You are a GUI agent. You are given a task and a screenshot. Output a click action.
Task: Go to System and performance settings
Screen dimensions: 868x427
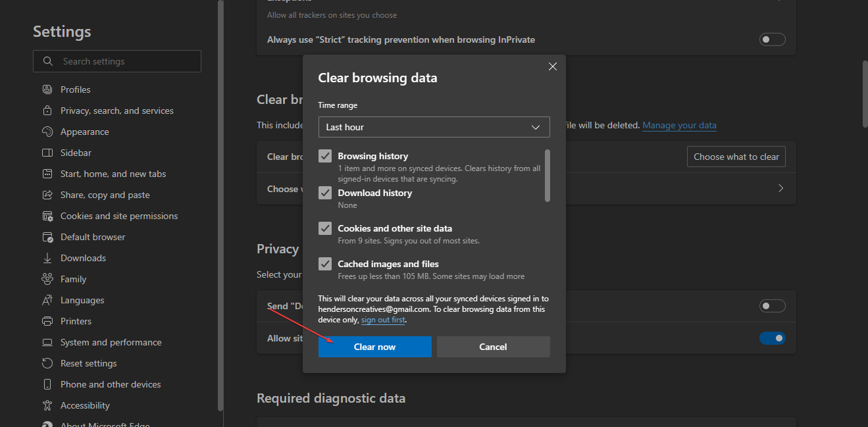click(111, 342)
